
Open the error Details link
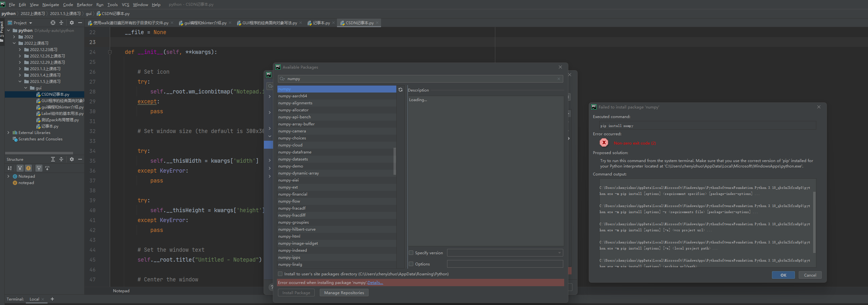pyautogui.click(x=375, y=282)
